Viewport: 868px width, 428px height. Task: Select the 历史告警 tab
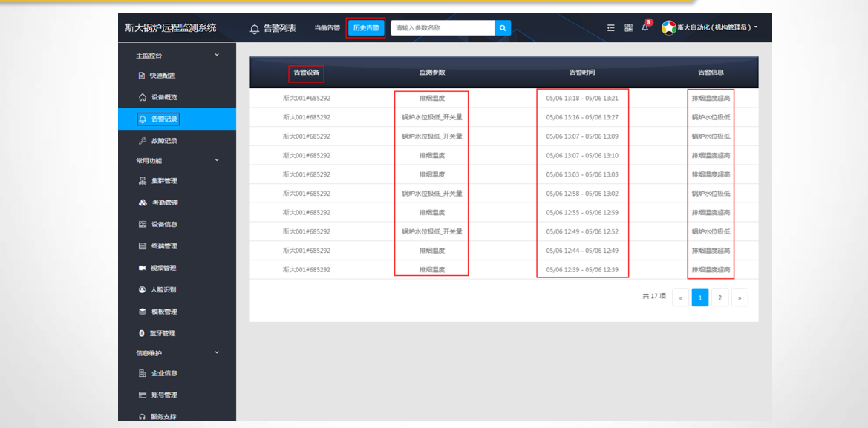pyautogui.click(x=365, y=28)
